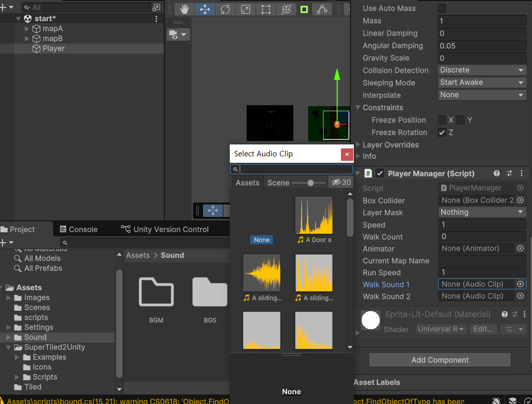This screenshot has width=532, height=404.
Task: Select None in the audio clip list
Action: 262,240
